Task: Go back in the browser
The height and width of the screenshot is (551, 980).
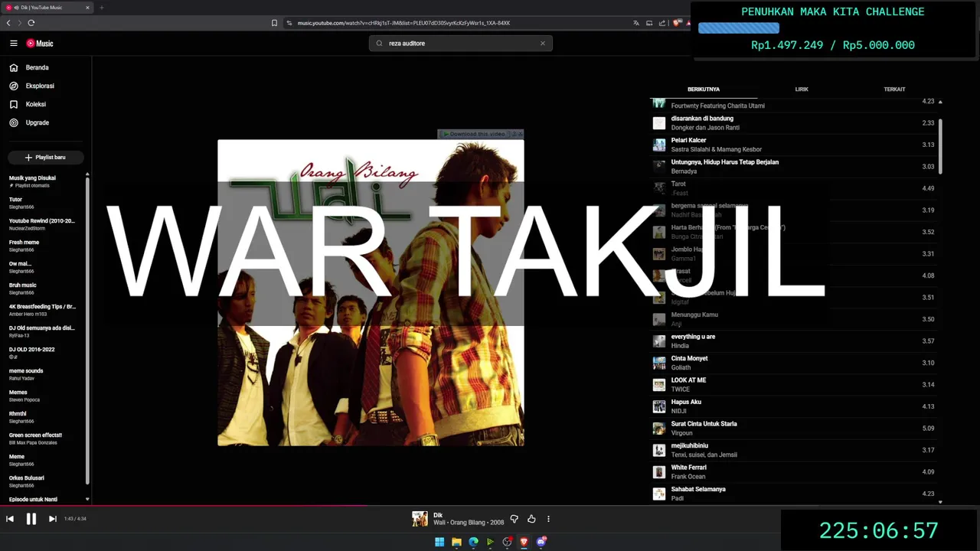Action: (8, 23)
